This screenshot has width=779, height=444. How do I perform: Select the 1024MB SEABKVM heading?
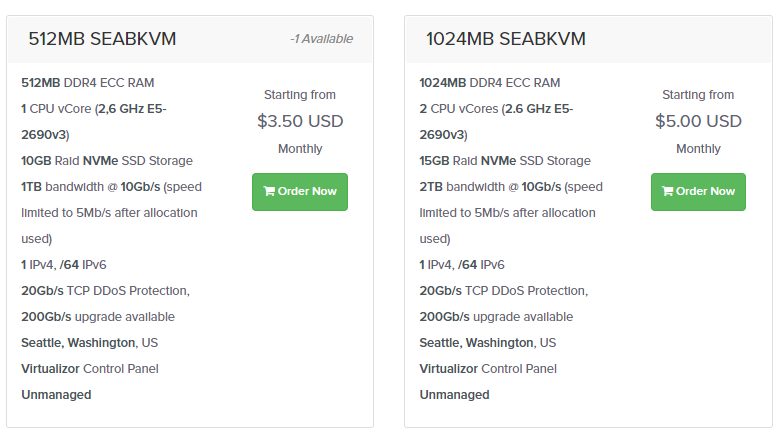pos(506,39)
